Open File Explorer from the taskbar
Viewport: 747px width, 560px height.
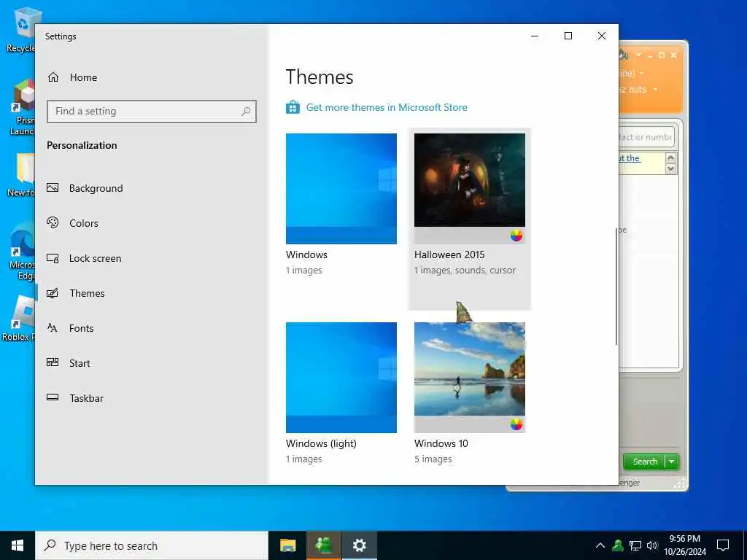pyautogui.click(x=287, y=545)
